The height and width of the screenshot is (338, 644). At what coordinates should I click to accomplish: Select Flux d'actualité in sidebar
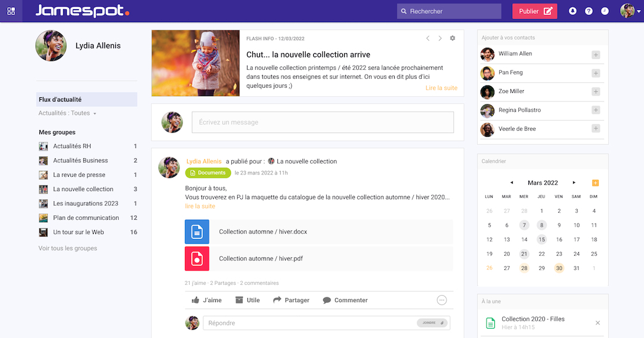click(x=60, y=100)
